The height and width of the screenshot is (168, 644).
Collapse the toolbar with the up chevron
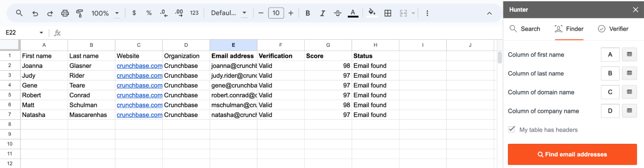pos(489,13)
